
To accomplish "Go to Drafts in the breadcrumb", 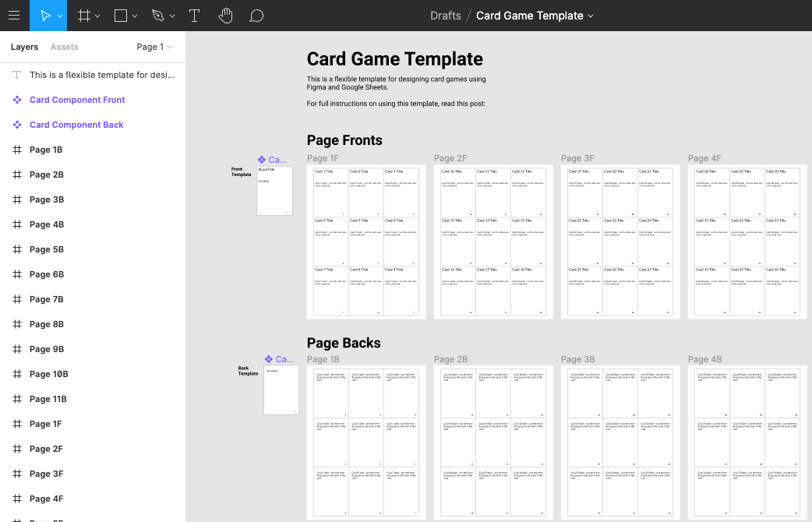I will (446, 16).
